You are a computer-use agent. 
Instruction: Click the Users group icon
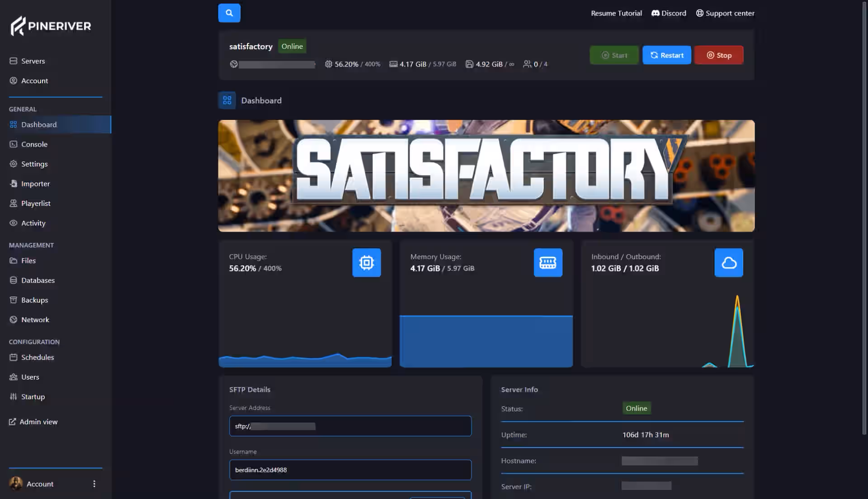[14, 377]
